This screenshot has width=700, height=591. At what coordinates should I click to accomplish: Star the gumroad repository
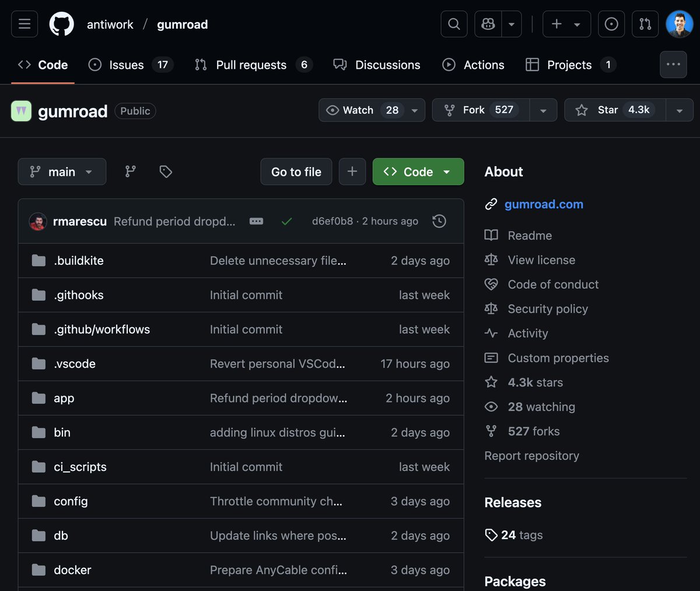615,110
